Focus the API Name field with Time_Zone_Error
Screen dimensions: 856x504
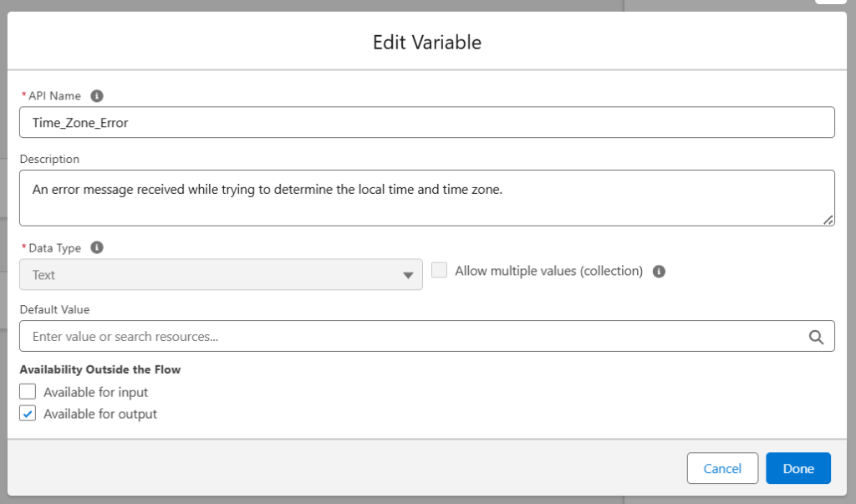426,122
